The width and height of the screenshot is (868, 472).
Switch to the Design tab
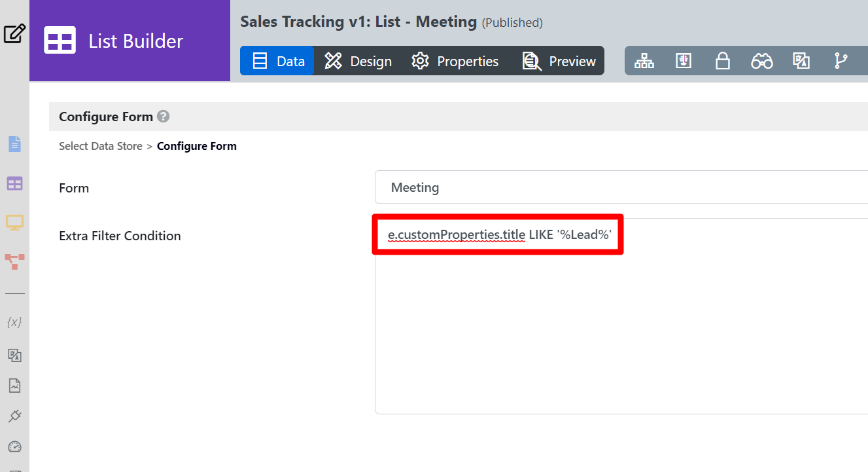coord(358,61)
